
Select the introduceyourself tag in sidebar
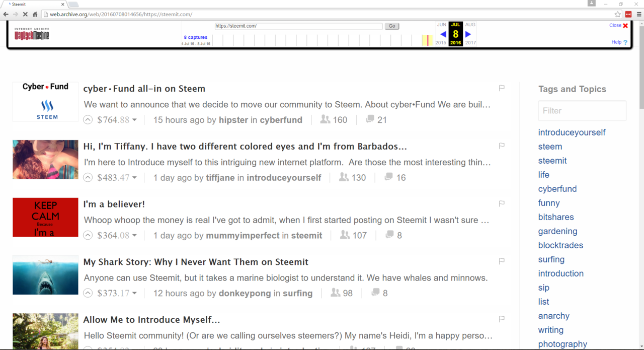pos(572,132)
